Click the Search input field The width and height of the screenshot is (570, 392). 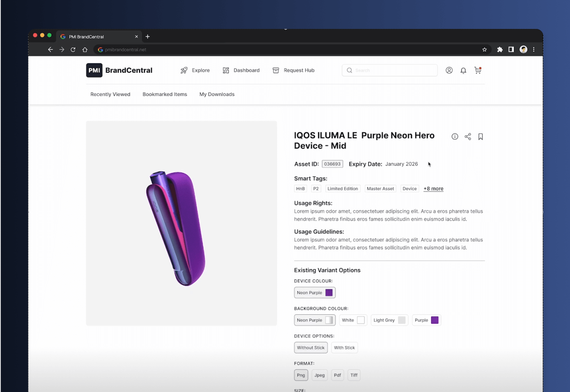390,70
